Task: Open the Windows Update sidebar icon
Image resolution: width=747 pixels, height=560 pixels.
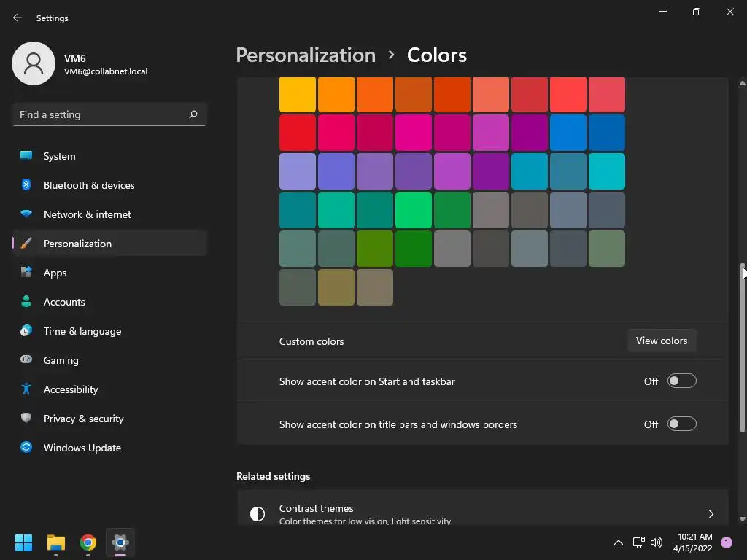Action: click(x=26, y=447)
